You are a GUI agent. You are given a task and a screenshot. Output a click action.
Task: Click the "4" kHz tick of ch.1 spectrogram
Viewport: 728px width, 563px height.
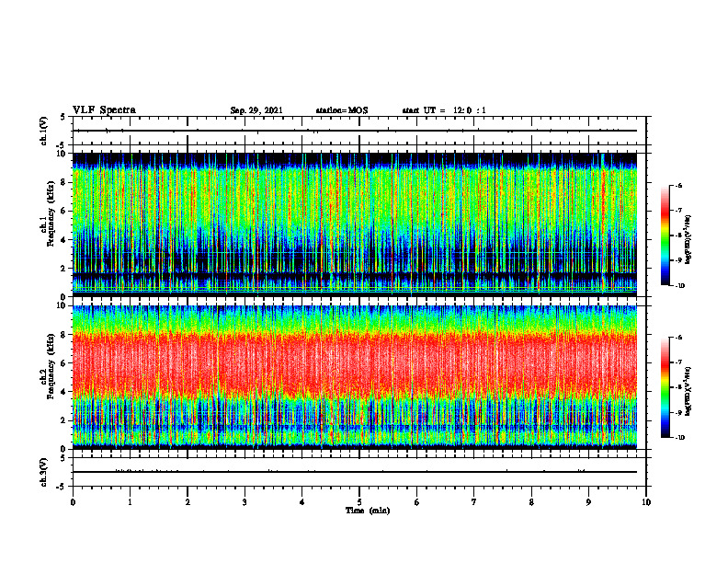click(64, 240)
